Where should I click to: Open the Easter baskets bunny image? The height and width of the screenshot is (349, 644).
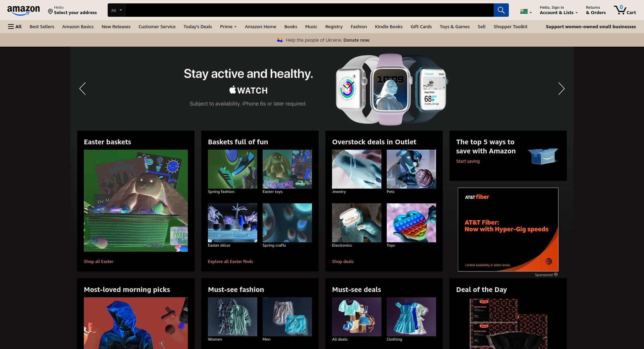click(136, 201)
